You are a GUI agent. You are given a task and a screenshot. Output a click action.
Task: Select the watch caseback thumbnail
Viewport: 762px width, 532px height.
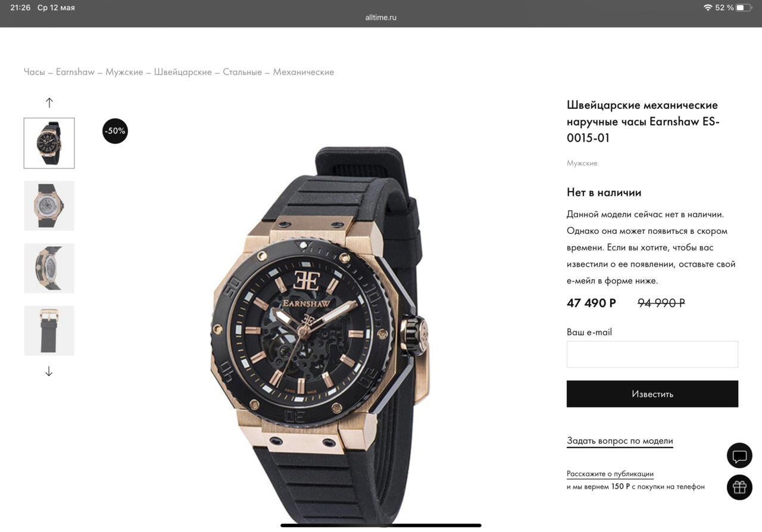click(x=49, y=205)
